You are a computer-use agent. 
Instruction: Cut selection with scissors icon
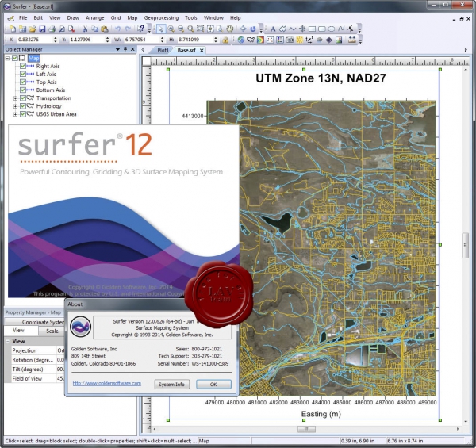coord(86,29)
